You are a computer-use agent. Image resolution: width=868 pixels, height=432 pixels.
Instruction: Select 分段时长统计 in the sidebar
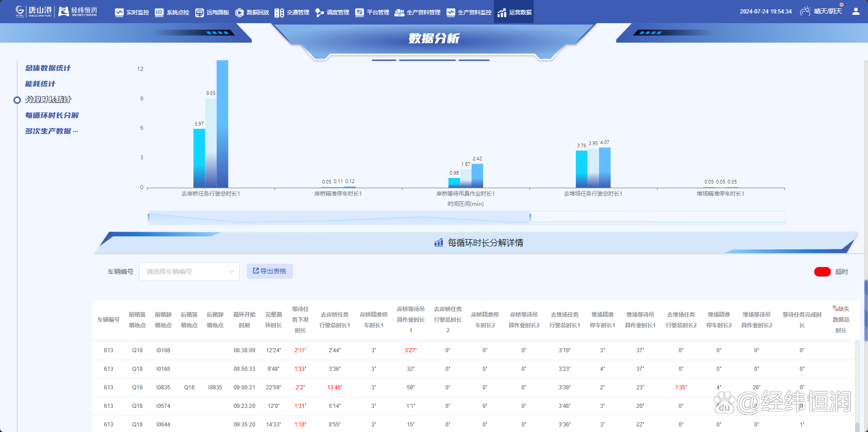coord(48,100)
